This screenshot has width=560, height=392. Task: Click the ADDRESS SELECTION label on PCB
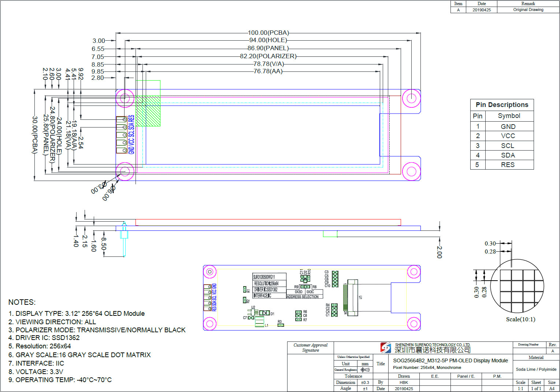coord(303,297)
